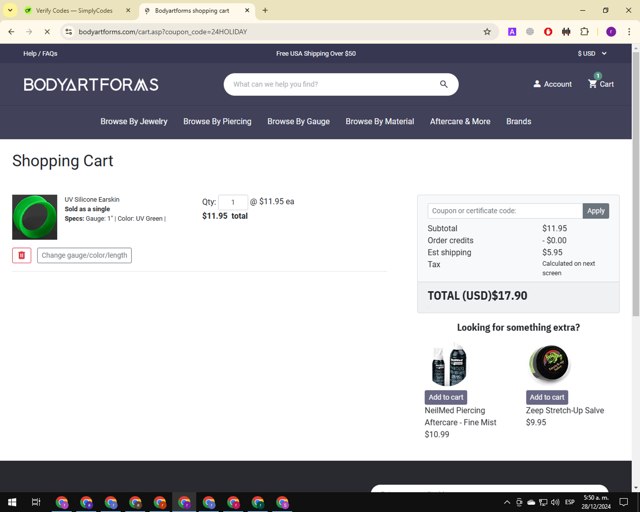Open the Chrome three-dot menu
This screenshot has height=512, width=640.
(629, 31)
